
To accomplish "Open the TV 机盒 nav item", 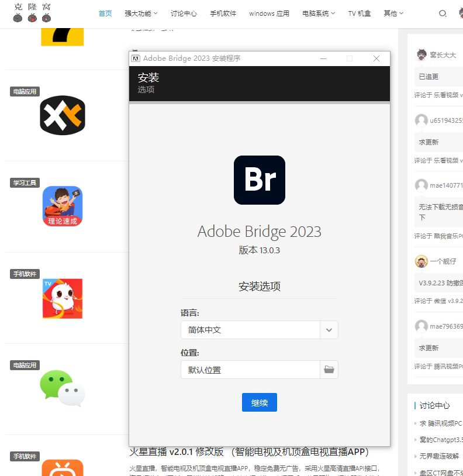I will (x=360, y=13).
